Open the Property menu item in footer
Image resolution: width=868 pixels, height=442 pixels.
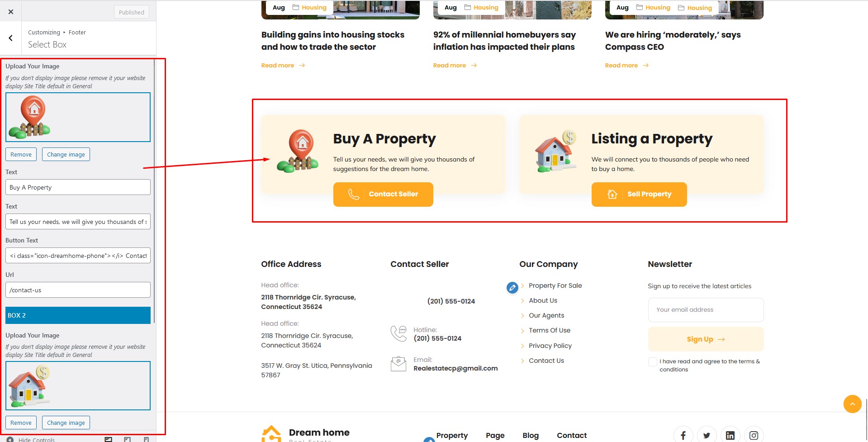(x=452, y=435)
